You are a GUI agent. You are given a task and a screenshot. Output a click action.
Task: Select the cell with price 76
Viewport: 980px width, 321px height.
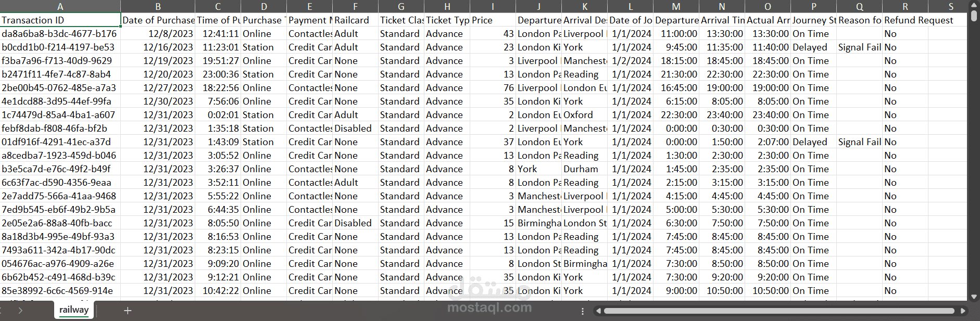493,87
